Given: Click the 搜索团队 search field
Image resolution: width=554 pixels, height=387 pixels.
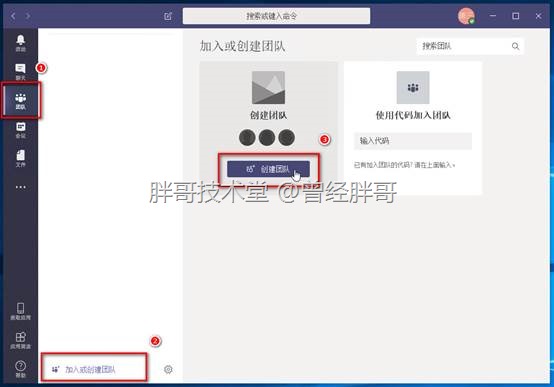Looking at the screenshot, I should point(470,46).
